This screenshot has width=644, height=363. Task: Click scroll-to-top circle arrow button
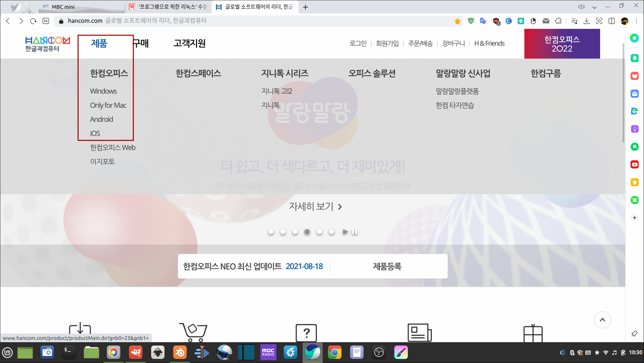(x=602, y=320)
